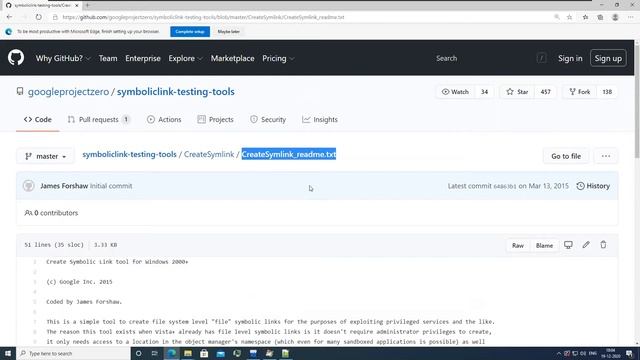Open the notification center icon
Image resolution: width=640 pixels, height=360 pixels.
coord(629,353)
